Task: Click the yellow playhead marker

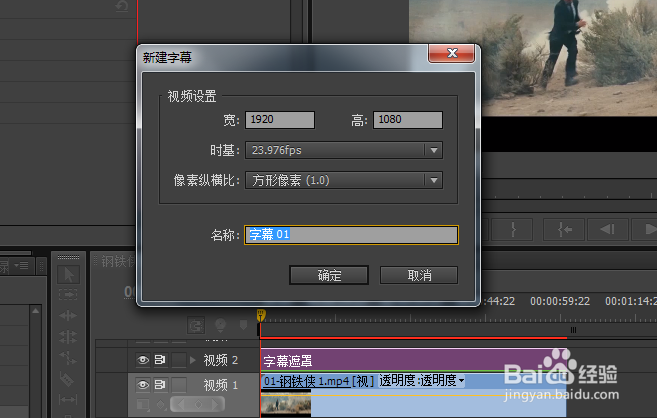Action: [261, 315]
